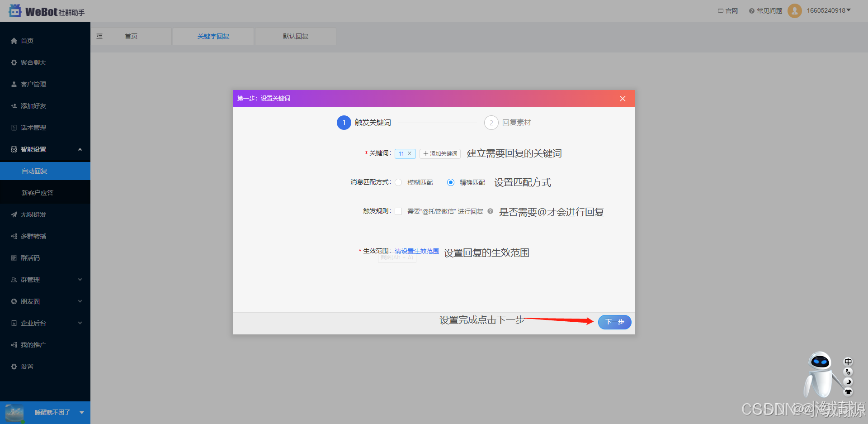Open 话术管理 in the sidebar
Viewport: 868px width, 424px height.
point(33,127)
